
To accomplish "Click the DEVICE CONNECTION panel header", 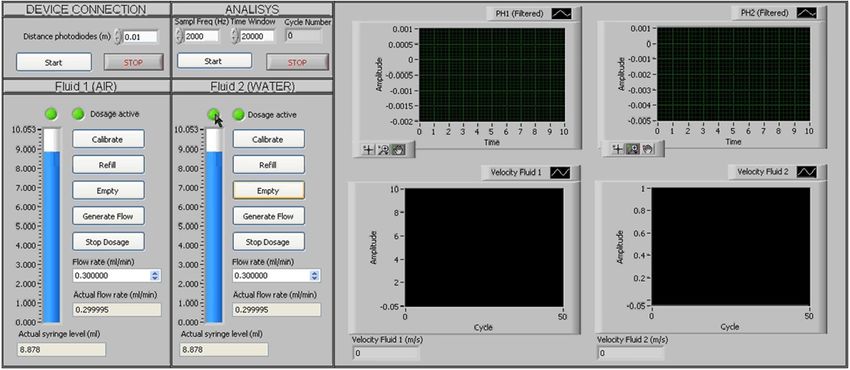I will tap(86, 9).
